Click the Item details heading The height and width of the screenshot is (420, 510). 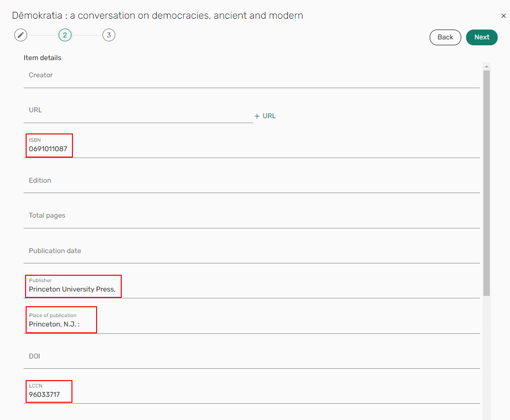[x=42, y=58]
